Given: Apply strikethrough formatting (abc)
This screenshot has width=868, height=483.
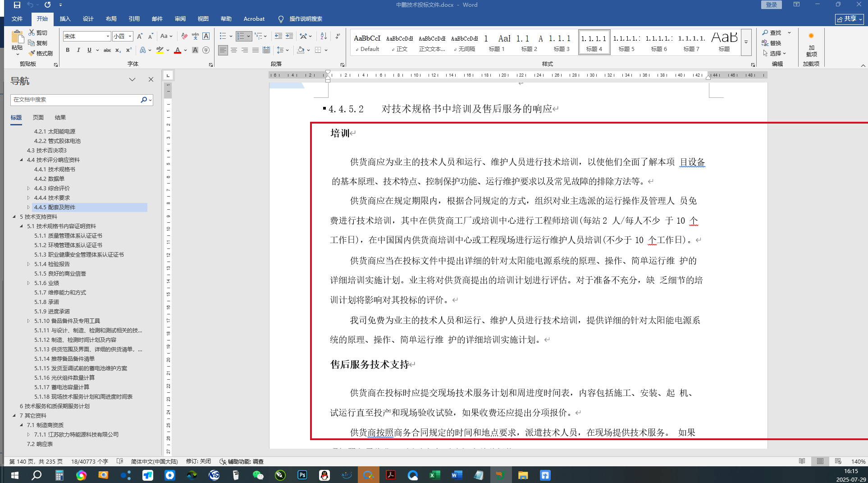Looking at the screenshot, I should tap(107, 50).
